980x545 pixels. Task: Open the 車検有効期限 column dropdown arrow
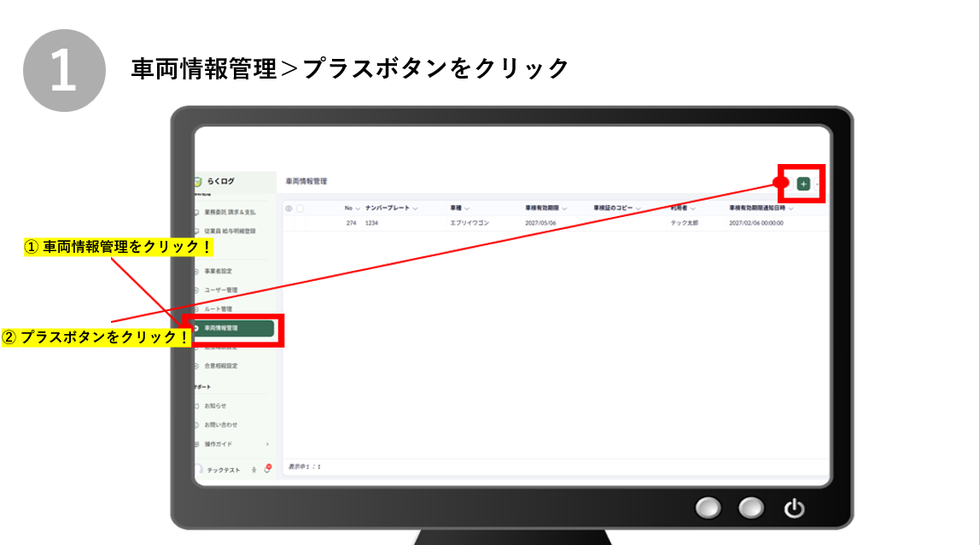563,208
